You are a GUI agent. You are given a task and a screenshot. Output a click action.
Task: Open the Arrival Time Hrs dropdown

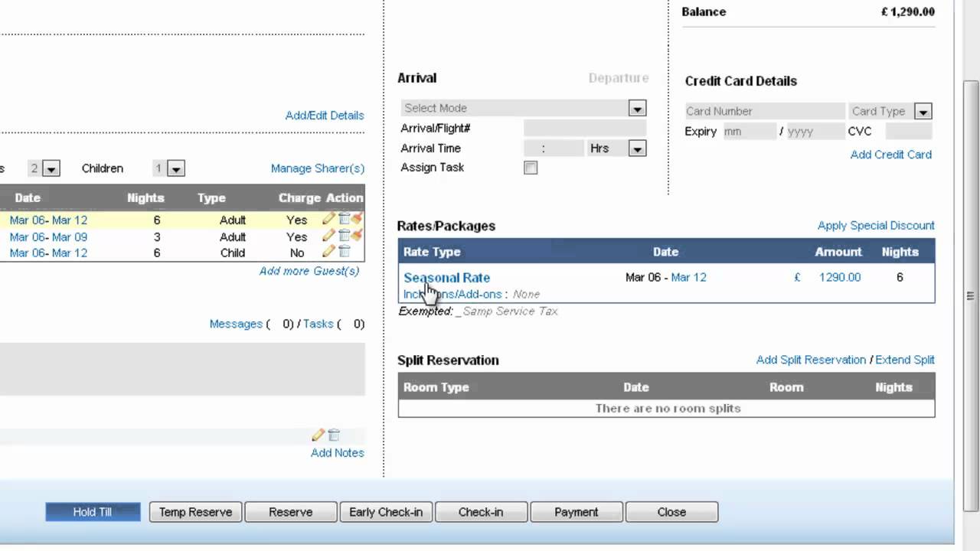617,148
